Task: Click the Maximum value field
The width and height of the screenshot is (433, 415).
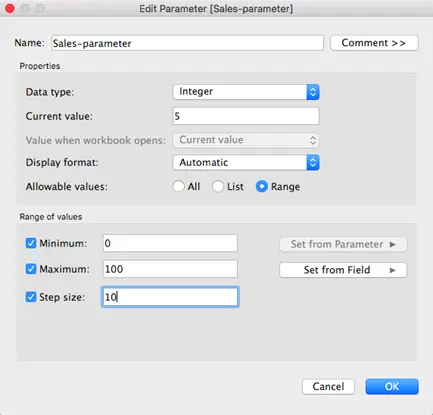Action: (170, 269)
